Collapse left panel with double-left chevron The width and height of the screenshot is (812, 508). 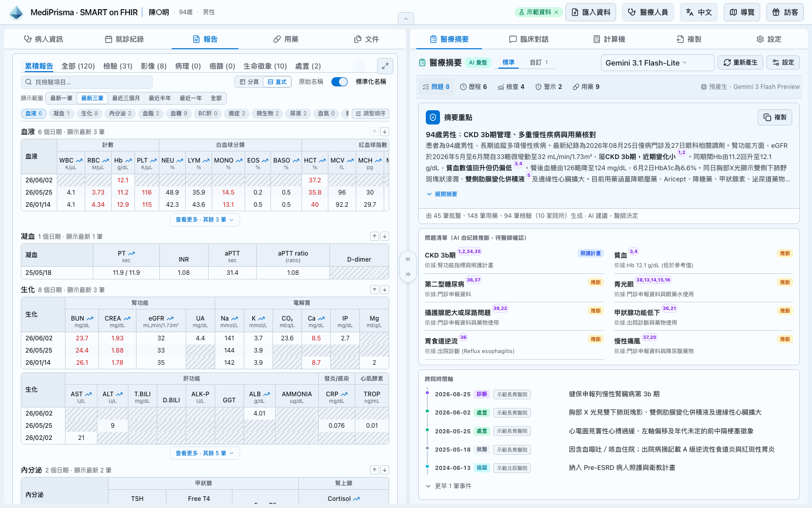coord(408,259)
